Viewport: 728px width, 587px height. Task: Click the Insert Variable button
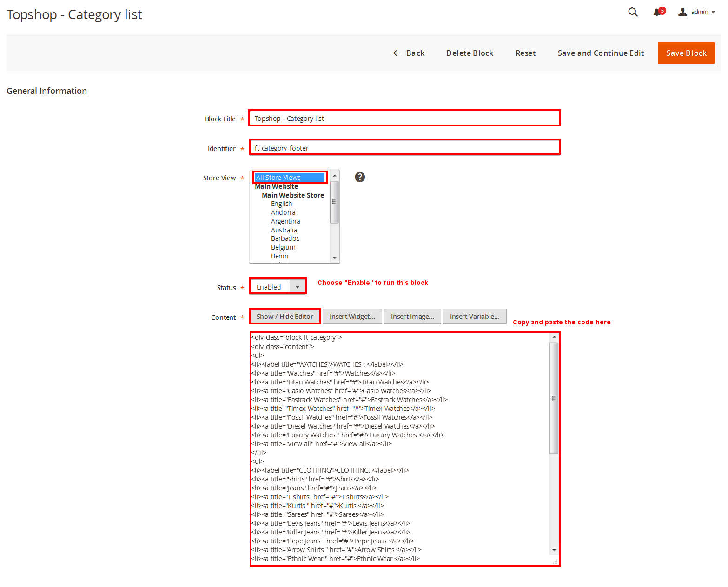(474, 317)
